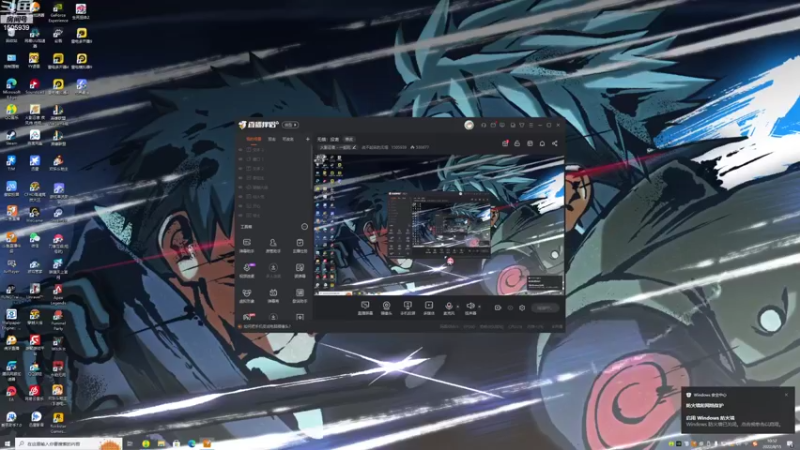Select the Microsoft Edge desktop icon

click(x=11, y=87)
